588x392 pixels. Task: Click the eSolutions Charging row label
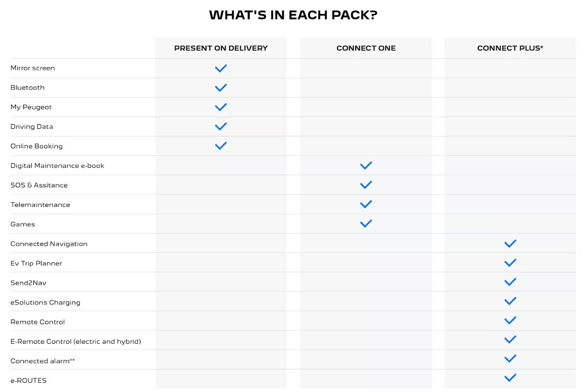tap(45, 303)
